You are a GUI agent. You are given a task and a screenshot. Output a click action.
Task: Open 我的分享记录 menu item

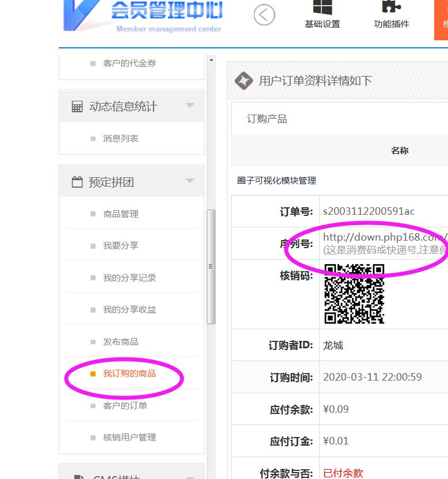point(129,278)
